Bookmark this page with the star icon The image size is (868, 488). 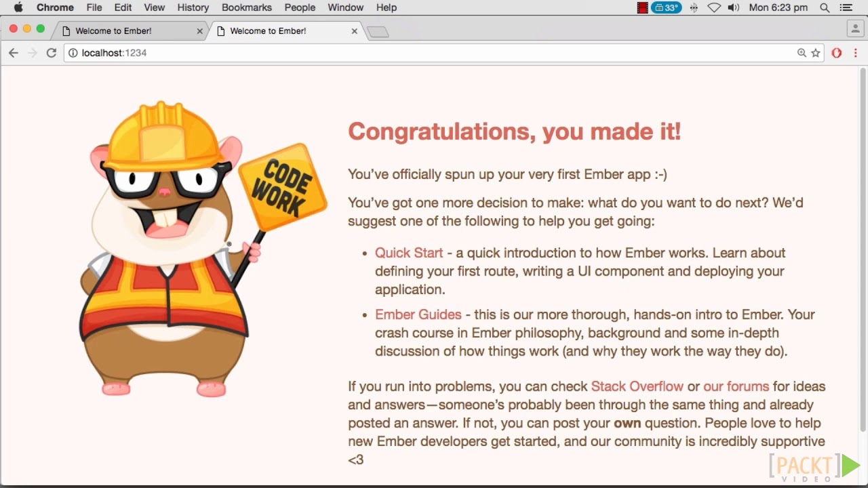(816, 53)
